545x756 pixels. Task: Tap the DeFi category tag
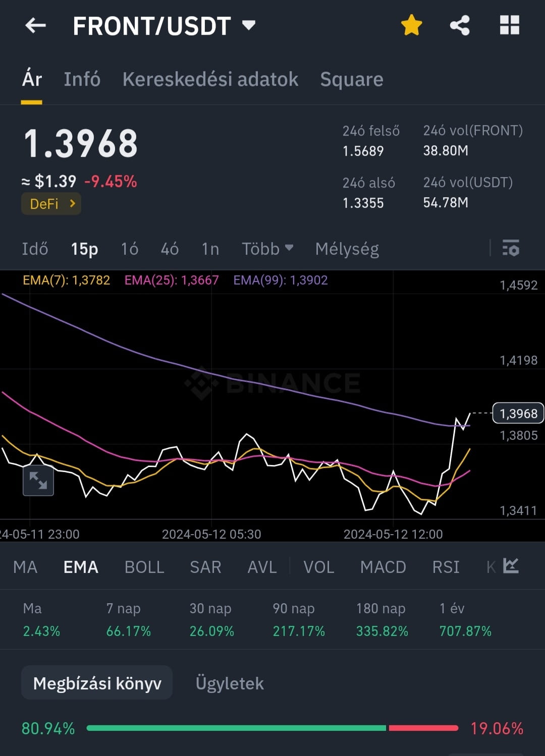(x=50, y=203)
